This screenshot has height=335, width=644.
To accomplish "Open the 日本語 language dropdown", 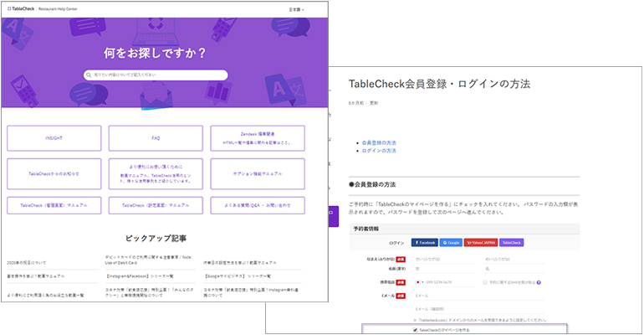I will (x=297, y=9).
